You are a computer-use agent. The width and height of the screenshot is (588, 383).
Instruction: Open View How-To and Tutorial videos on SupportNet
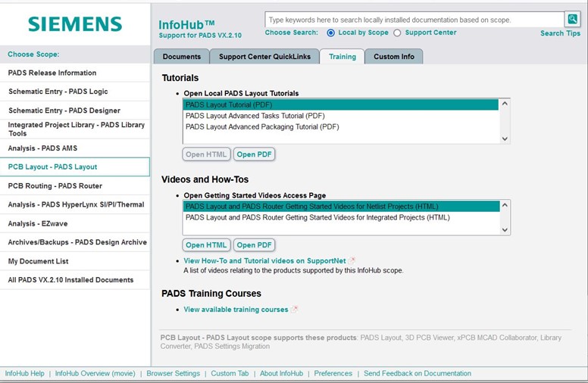[x=264, y=261]
